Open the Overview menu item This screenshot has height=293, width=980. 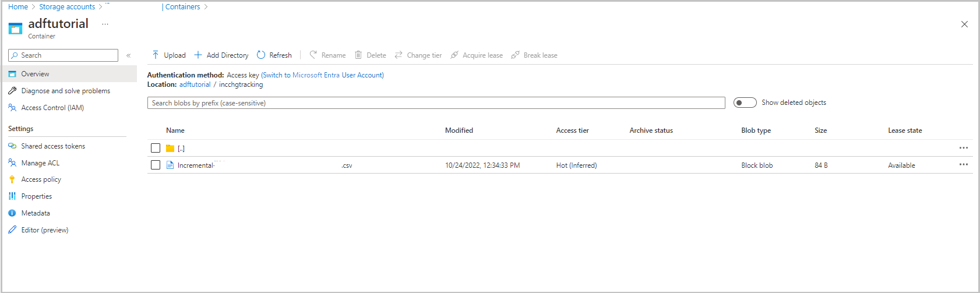click(35, 74)
